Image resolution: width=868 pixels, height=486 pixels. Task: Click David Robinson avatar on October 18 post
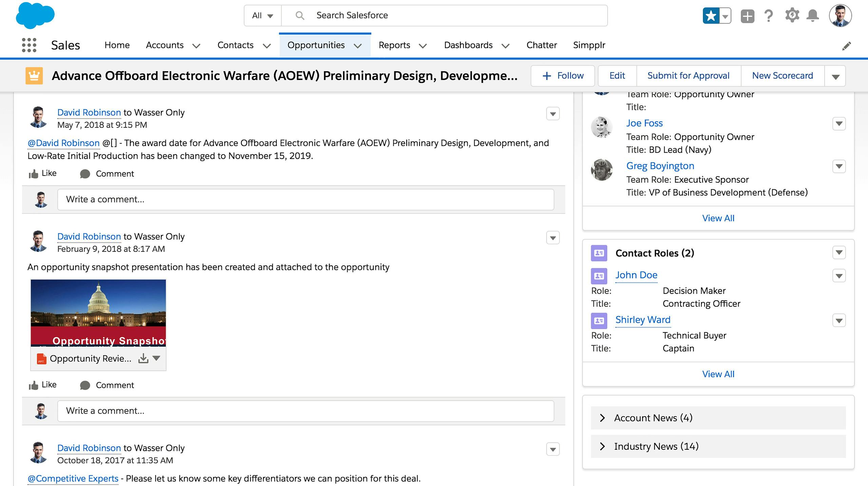(x=38, y=452)
